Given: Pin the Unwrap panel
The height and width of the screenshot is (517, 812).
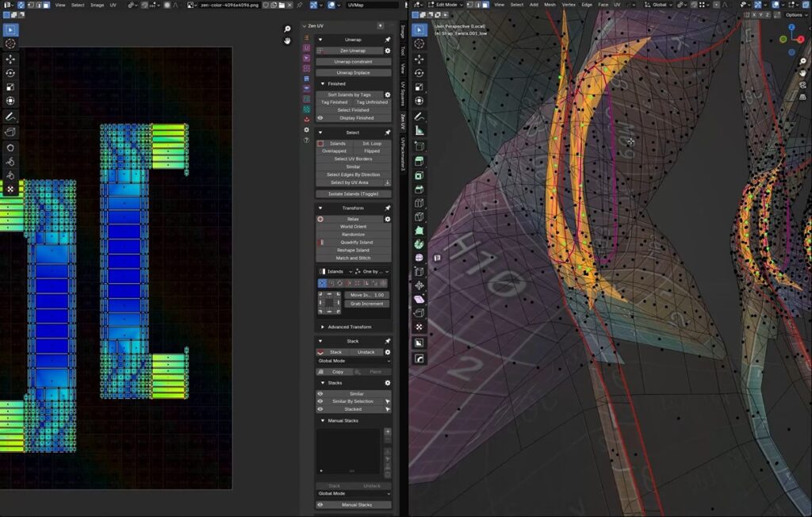Looking at the screenshot, I should (x=388, y=39).
